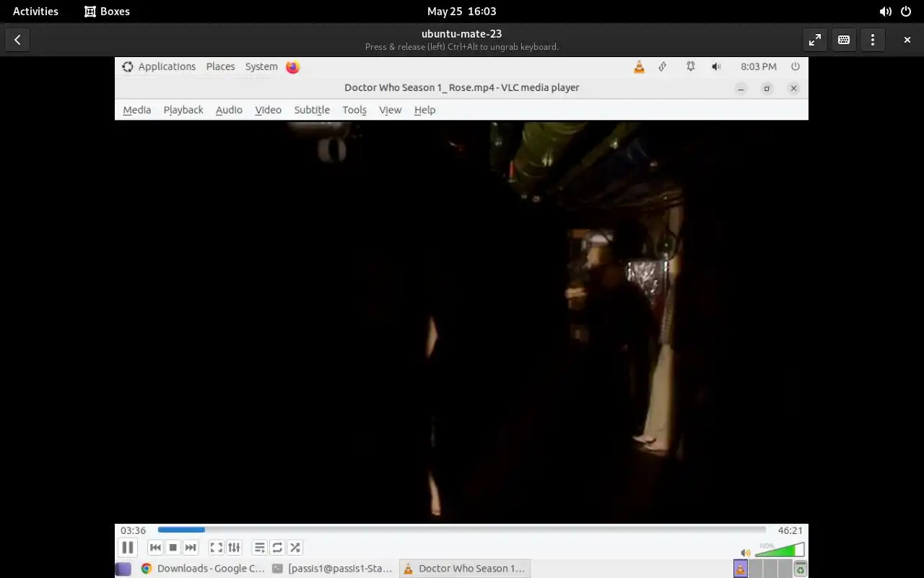Open GNOME system volume indicator
This screenshot has height=578, width=924.
tap(885, 11)
